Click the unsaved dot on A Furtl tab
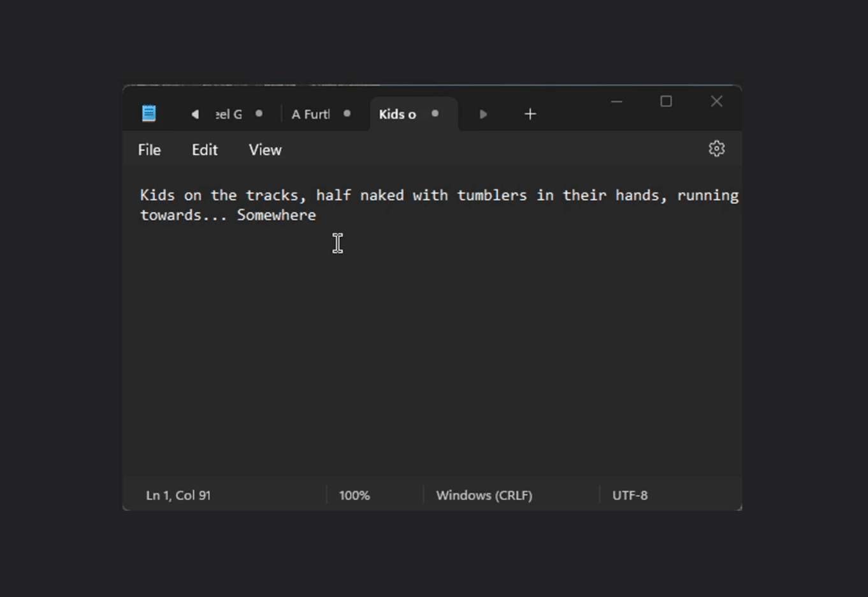 (x=347, y=114)
